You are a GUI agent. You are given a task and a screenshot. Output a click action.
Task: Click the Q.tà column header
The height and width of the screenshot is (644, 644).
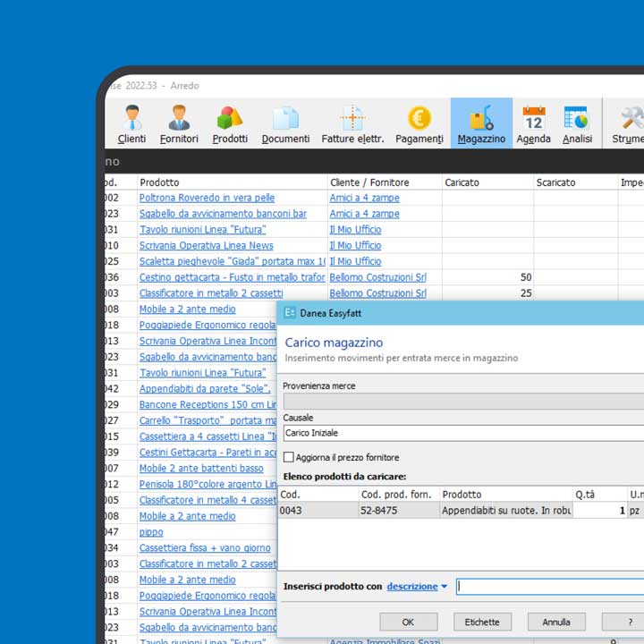599,495
